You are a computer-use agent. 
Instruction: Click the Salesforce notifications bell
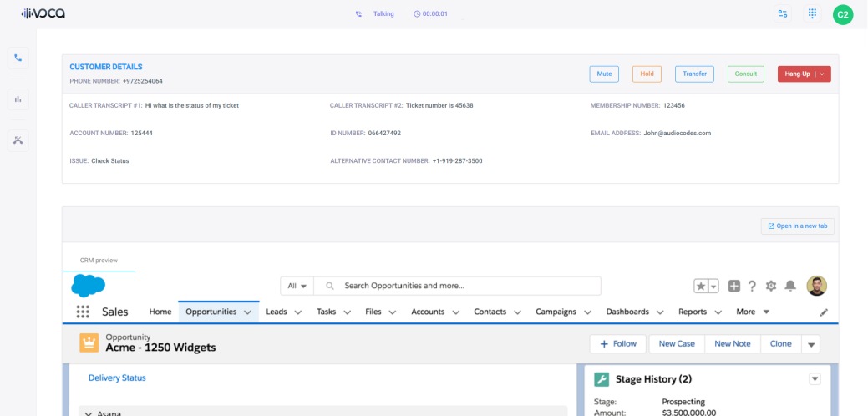pos(790,286)
